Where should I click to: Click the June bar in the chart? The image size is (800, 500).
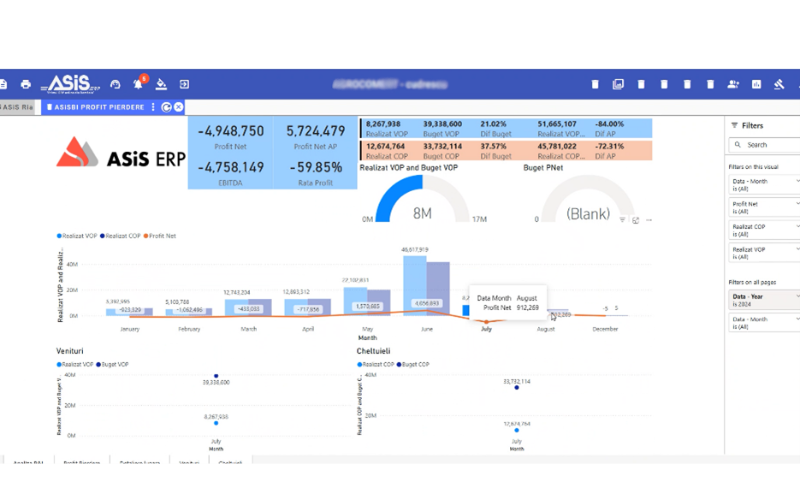pos(415,285)
